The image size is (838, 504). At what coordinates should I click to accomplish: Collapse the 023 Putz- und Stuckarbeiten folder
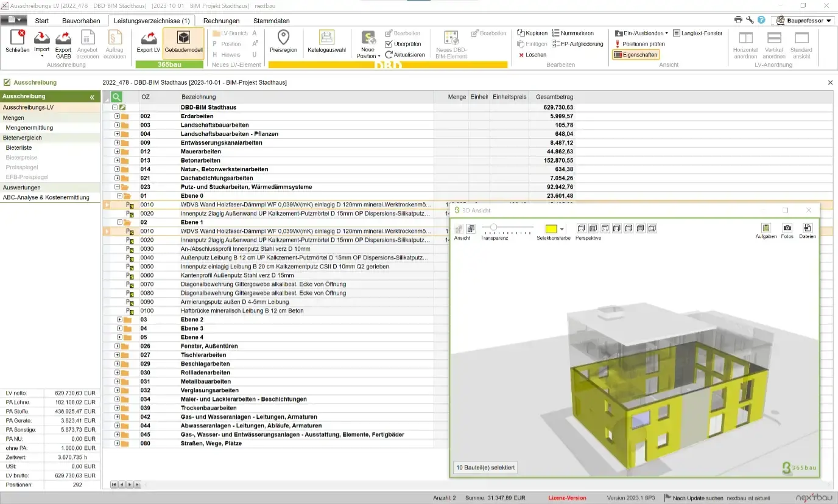(x=117, y=187)
